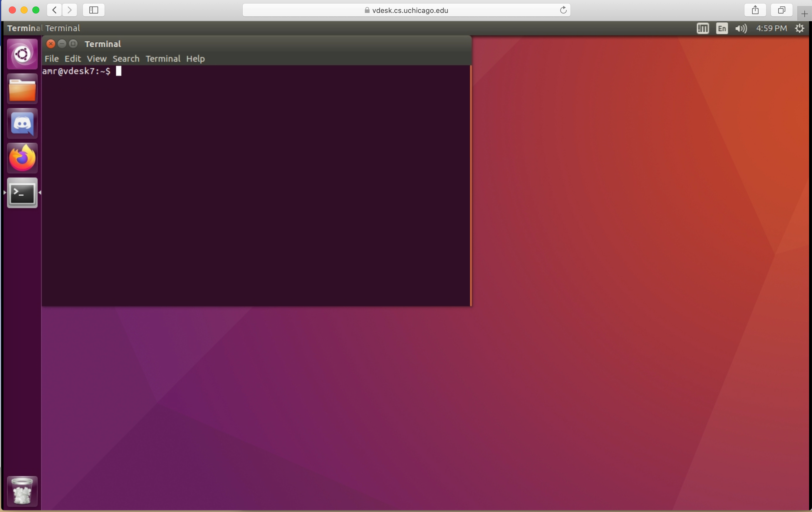The image size is (812, 512).
Task: Click the system monitor indicator icon
Action: click(702, 28)
